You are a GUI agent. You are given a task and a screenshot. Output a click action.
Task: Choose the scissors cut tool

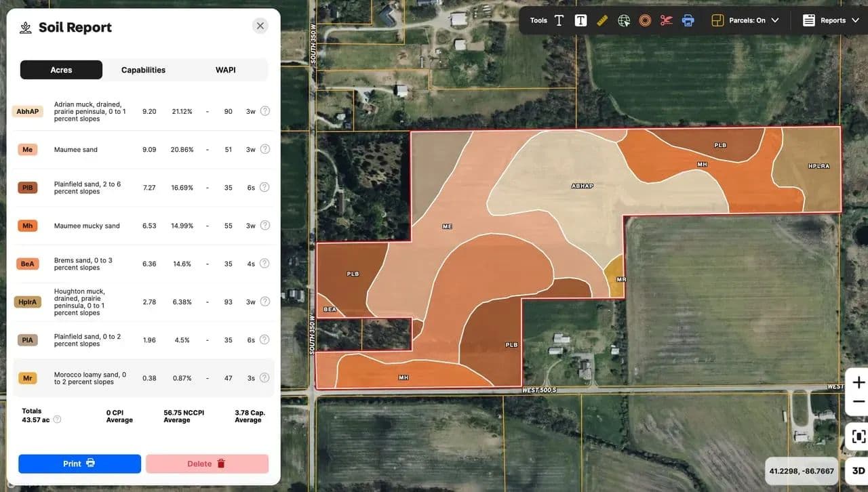point(667,20)
